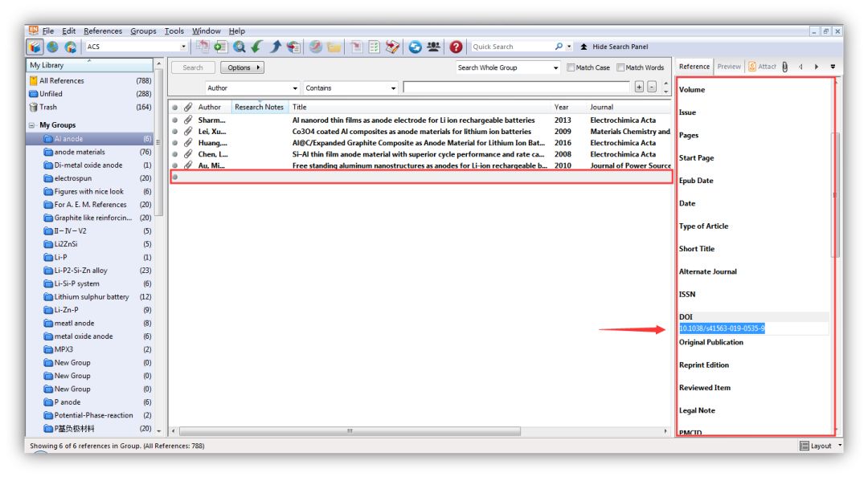Screen dimensions: 868x477
Task: Collapse the My Groups tree
Action: pos(32,125)
